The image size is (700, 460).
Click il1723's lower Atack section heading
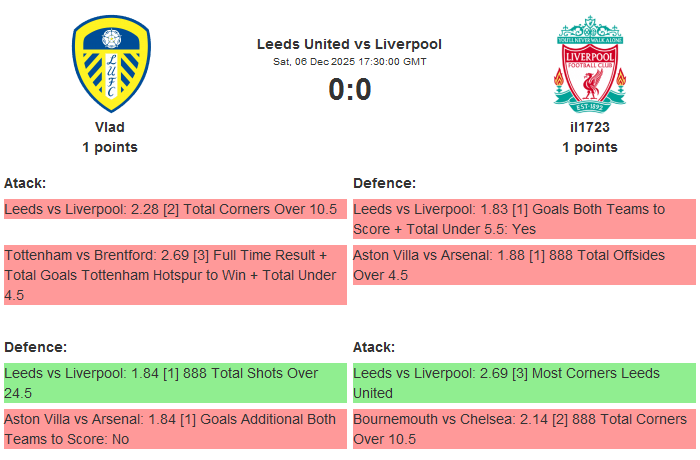point(374,347)
